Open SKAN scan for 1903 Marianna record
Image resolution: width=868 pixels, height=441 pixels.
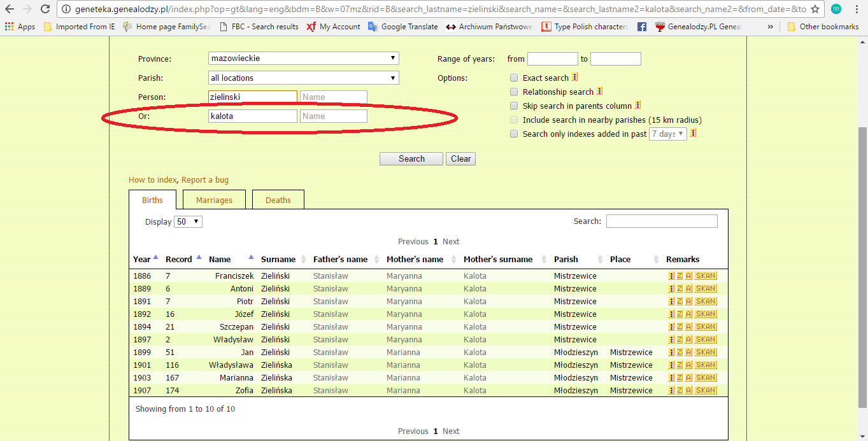pyautogui.click(x=706, y=378)
